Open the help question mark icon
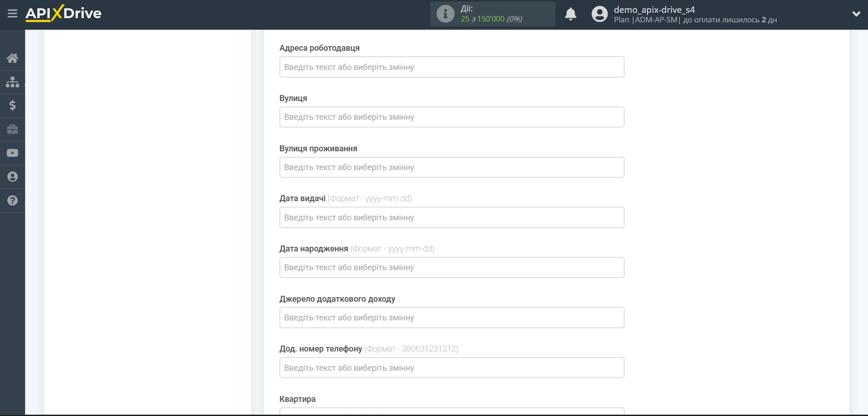868x416 pixels. 12,201
